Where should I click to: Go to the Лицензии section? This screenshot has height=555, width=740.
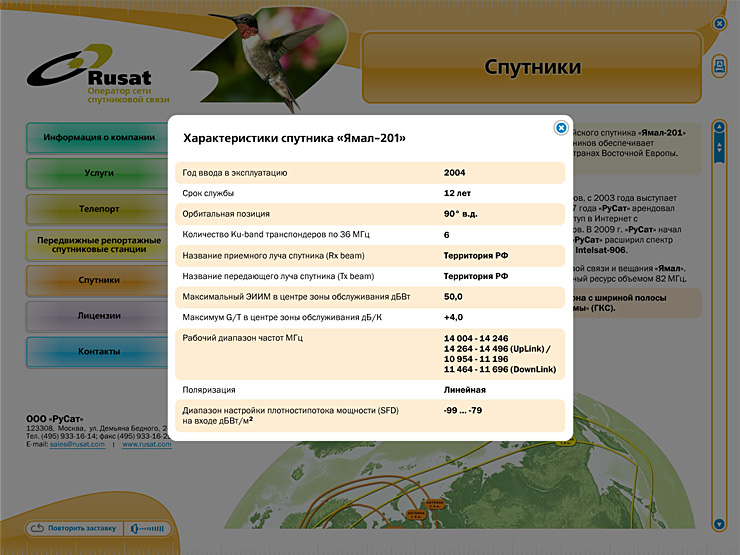(x=99, y=316)
